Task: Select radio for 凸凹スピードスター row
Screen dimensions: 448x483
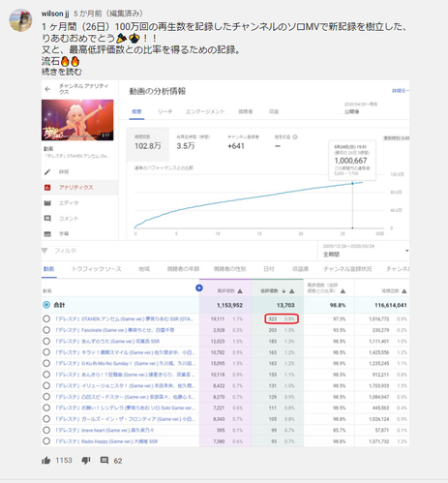Action: [46, 397]
